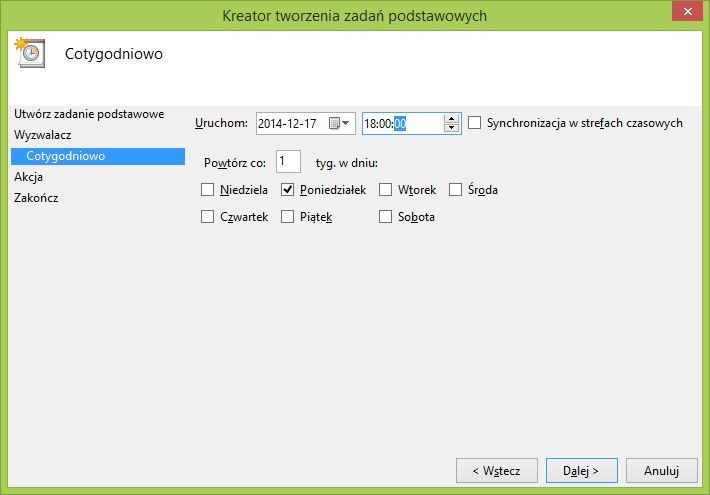Uncheck the Poniedziałek checkbox
Screen dimensions: 710x495
[288, 189]
